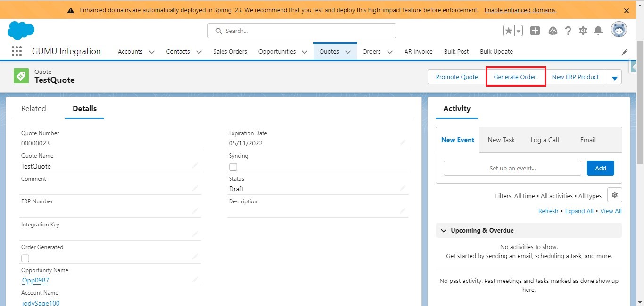This screenshot has height=306, width=644.
Task: Switch to the Log a Call tab
Action: 545,140
